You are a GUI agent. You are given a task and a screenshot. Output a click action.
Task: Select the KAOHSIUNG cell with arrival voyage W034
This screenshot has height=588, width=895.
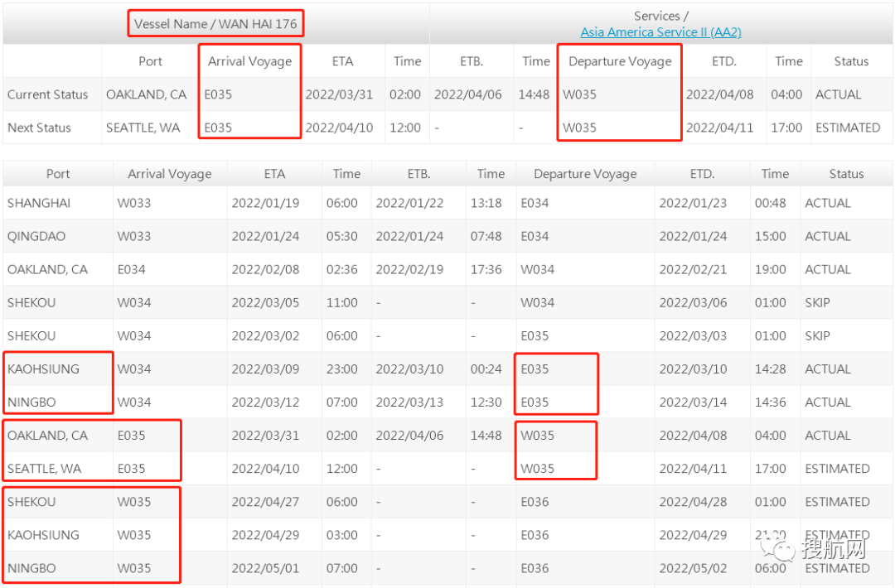click(43, 369)
